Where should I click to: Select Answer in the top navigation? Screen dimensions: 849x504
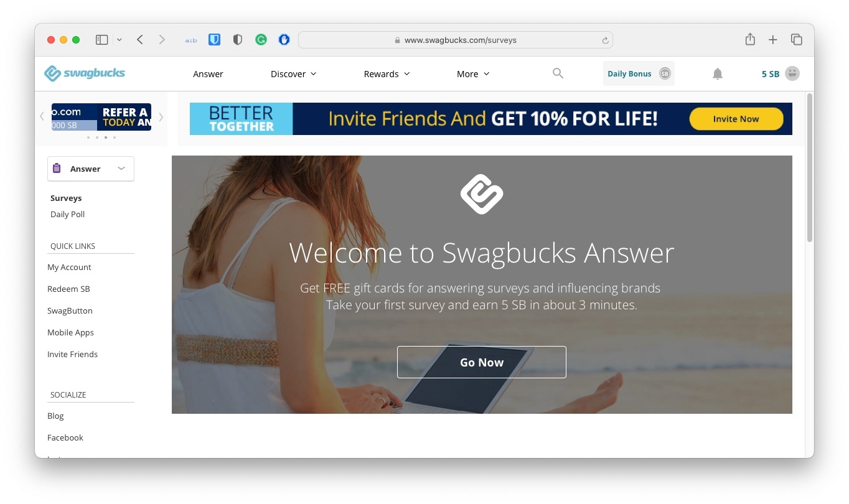(208, 74)
